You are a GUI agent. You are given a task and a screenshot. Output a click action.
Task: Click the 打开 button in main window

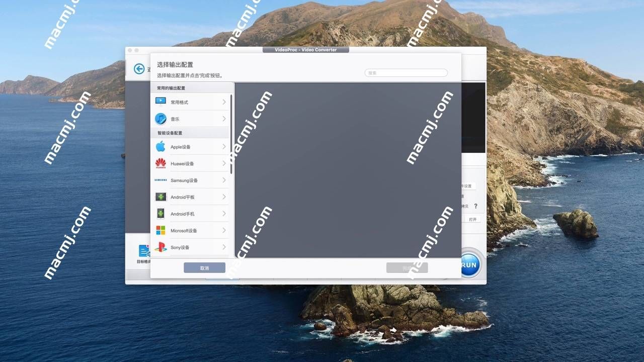click(x=472, y=219)
